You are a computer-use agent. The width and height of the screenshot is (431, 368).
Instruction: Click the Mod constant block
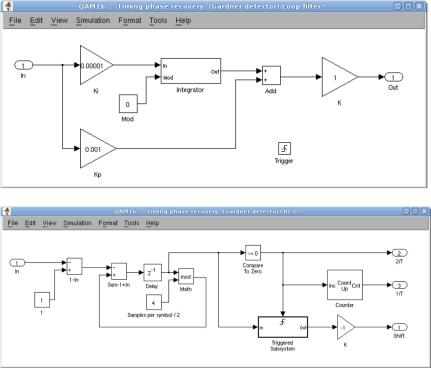click(128, 104)
